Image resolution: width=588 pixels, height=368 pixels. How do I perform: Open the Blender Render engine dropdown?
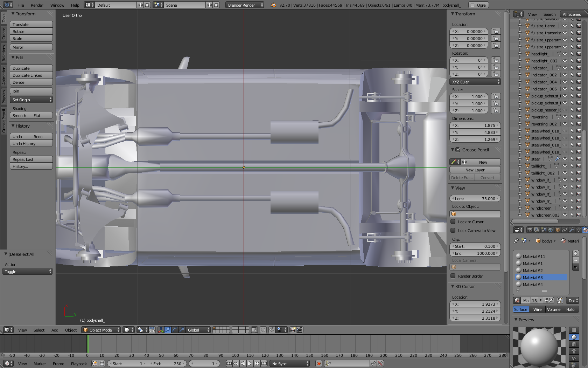245,5
